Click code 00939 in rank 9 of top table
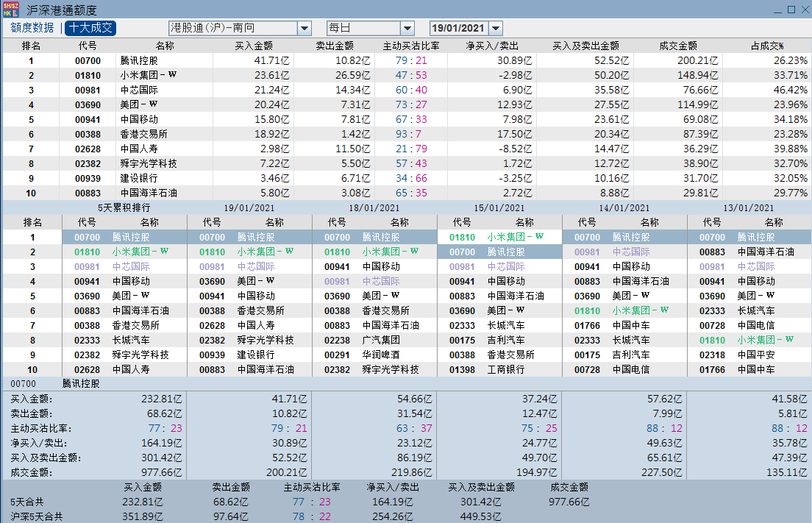Viewport: 812px width, 523px height. click(x=88, y=179)
